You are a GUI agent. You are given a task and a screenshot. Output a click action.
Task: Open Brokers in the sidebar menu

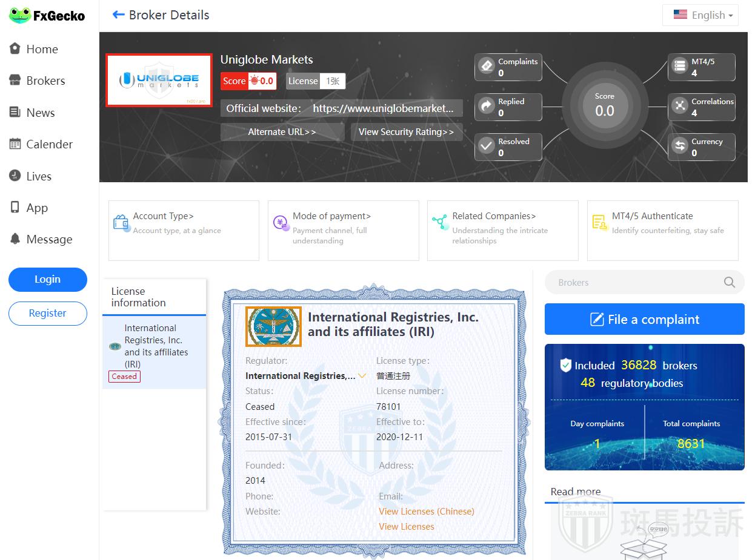[x=45, y=81]
